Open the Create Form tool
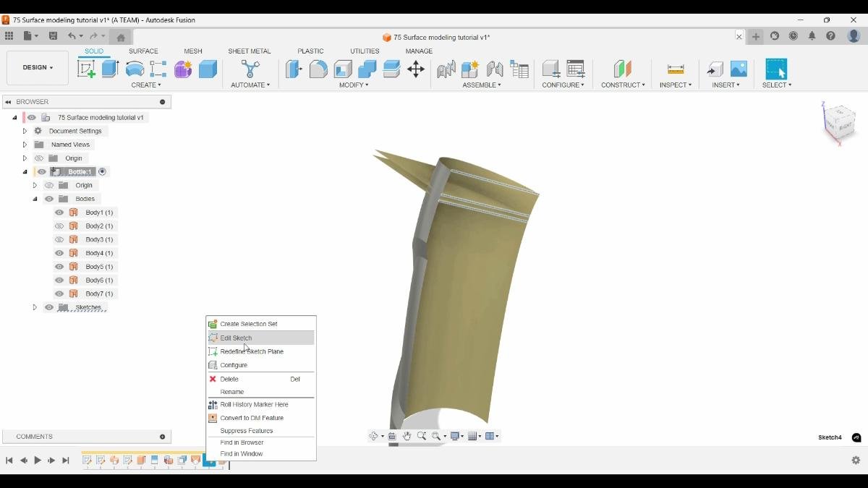The height and width of the screenshot is (488, 868). click(183, 69)
